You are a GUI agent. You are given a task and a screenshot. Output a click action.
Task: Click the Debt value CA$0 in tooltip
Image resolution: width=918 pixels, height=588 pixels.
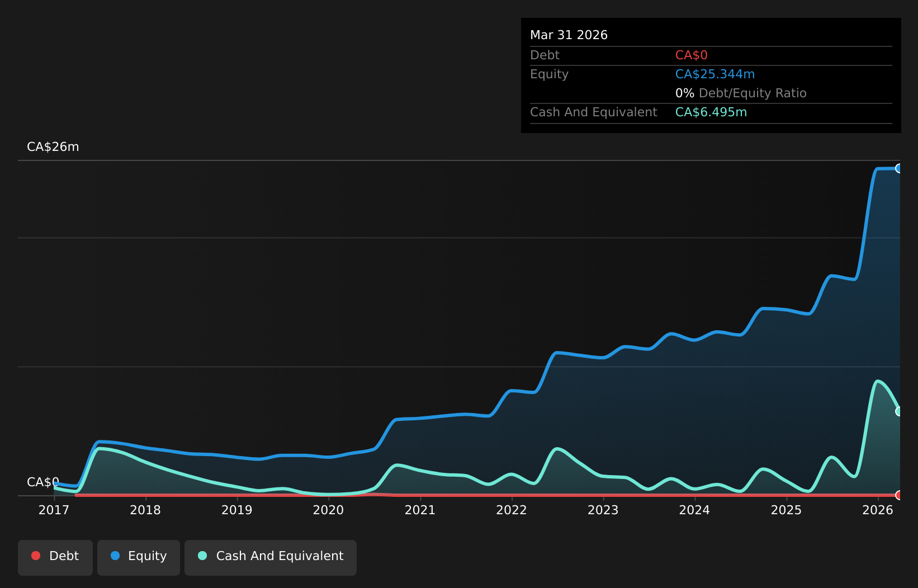tap(692, 55)
